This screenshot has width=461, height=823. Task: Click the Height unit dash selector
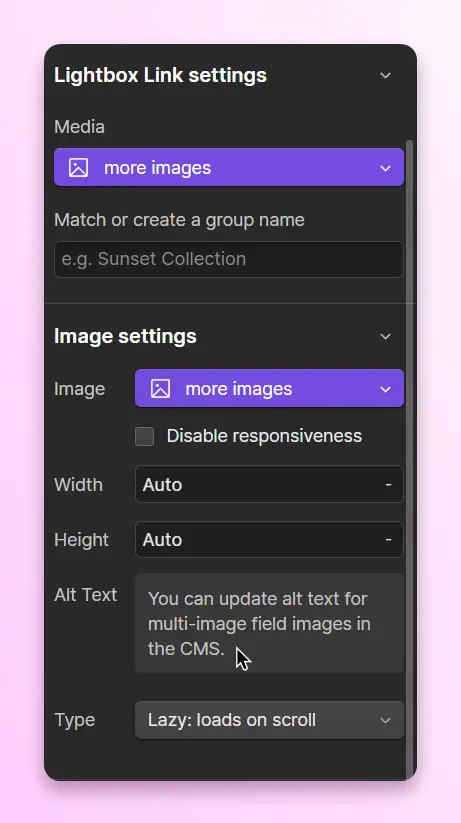point(389,540)
